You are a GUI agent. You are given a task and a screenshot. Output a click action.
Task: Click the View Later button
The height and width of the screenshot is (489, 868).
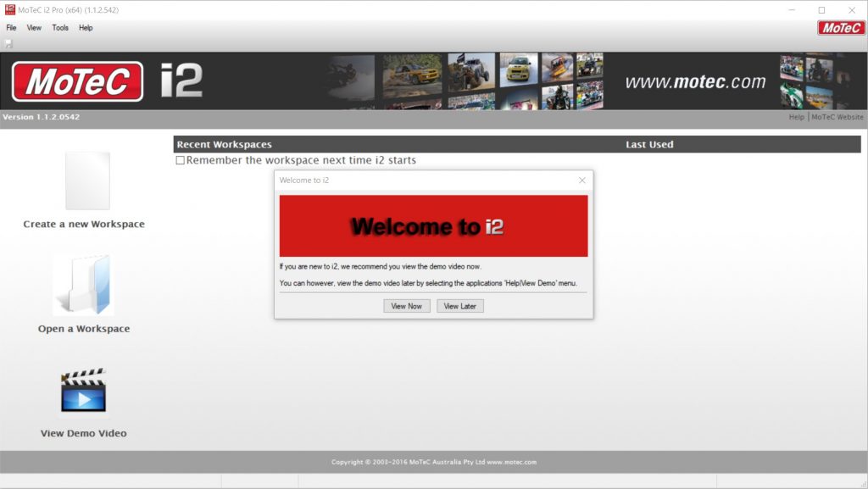point(460,306)
